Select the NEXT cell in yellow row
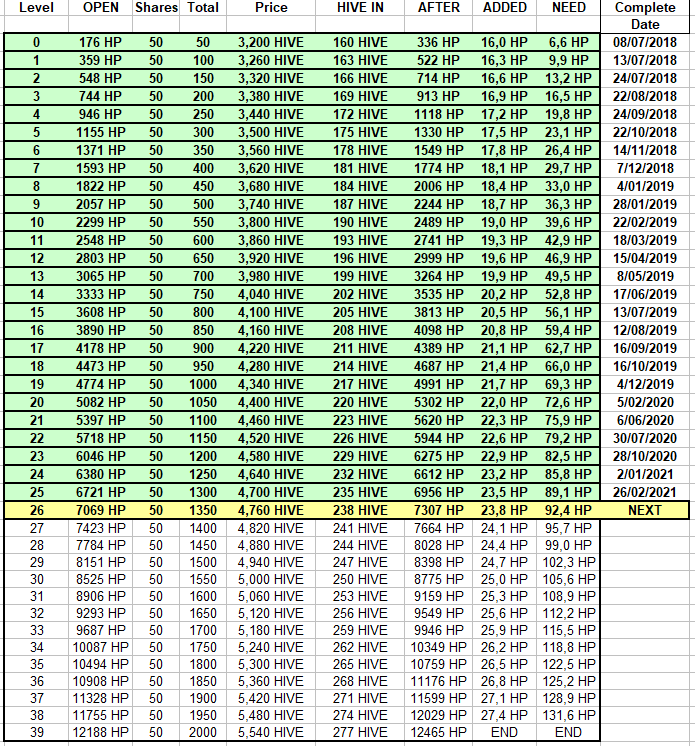 645,510
